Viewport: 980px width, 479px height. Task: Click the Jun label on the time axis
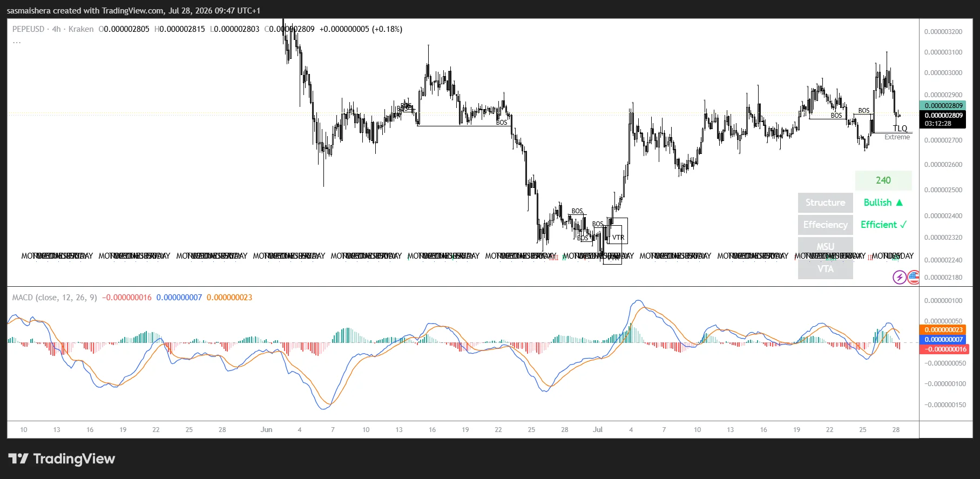(266, 430)
